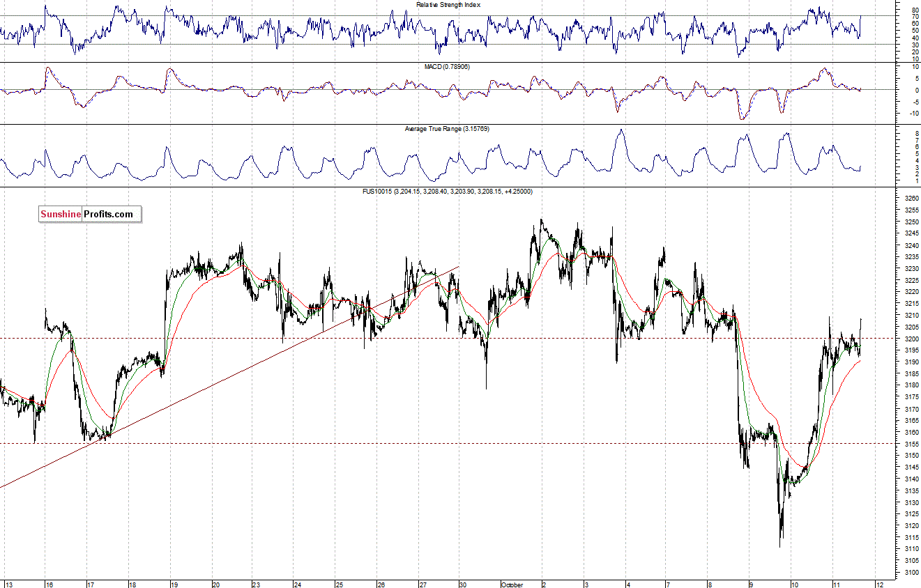
Task: Click date axis label 18
Action: (x=132, y=585)
